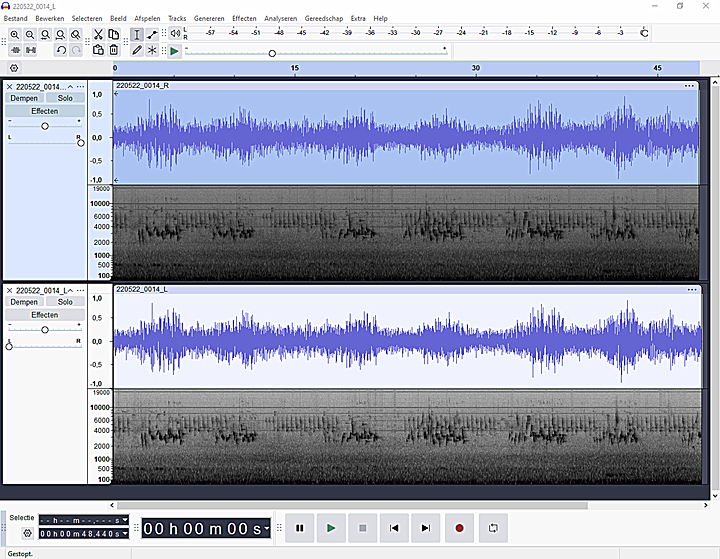Close the 220522_0014_L track
Screen dimensions: 720x559
tap(9, 290)
